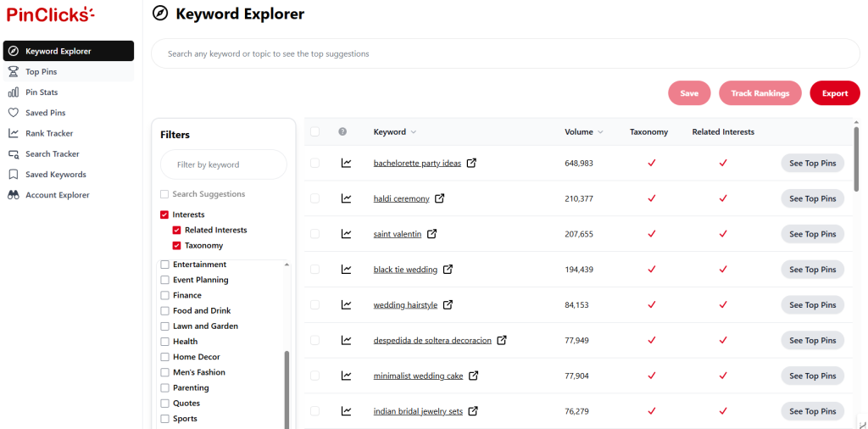Click the compass icon next to Keyword Explorer title
The width and height of the screenshot is (868, 429).
160,14
